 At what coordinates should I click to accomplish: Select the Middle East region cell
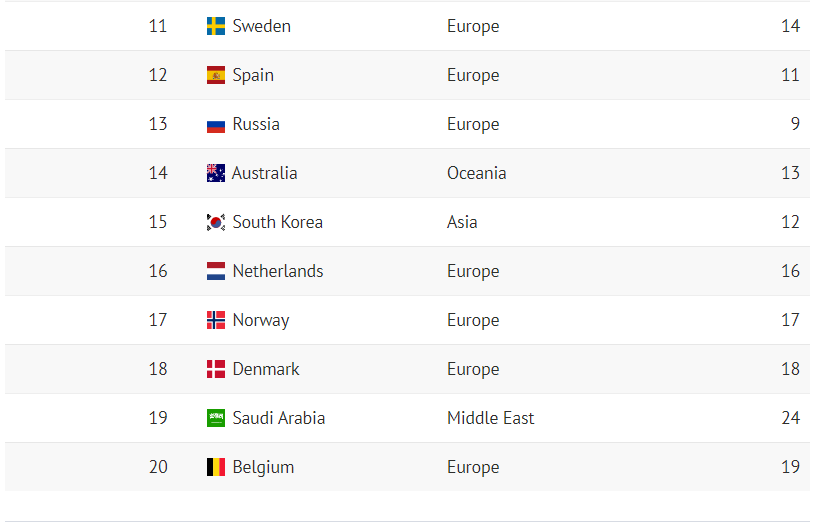click(x=490, y=418)
